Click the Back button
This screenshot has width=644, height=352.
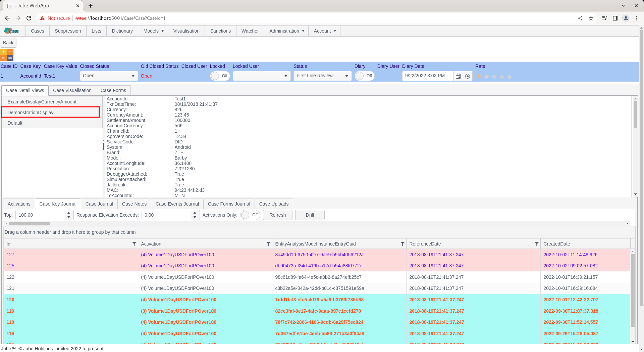pos(8,43)
